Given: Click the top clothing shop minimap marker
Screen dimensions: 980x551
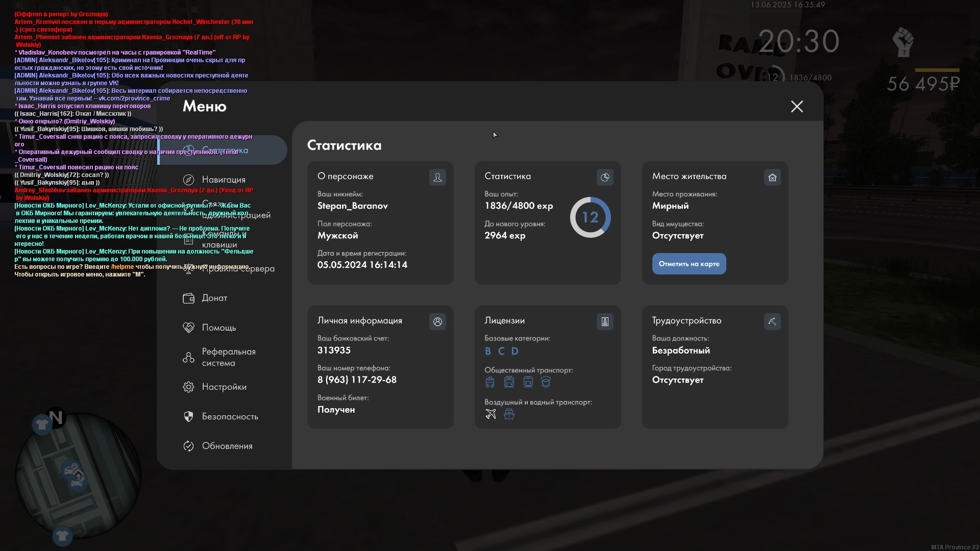Looking at the screenshot, I should [x=42, y=424].
